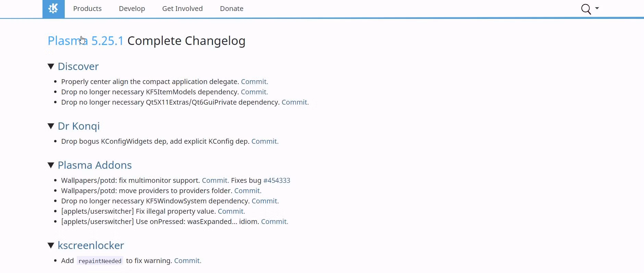Open Commit link for onPressed wasExpanded idiom
Image resolution: width=644 pixels, height=273 pixels.
(275, 222)
